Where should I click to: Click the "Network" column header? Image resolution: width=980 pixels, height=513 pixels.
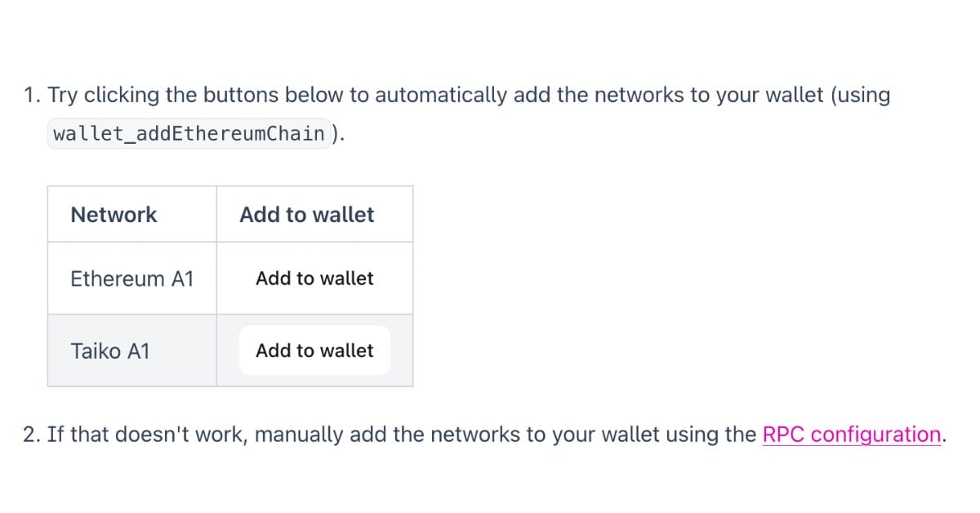(114, 215)
